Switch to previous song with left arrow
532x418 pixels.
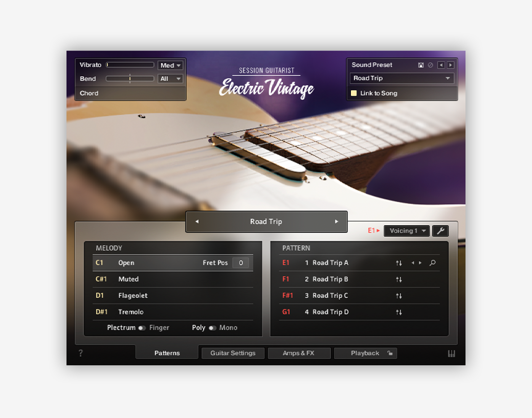click(197, 222)
